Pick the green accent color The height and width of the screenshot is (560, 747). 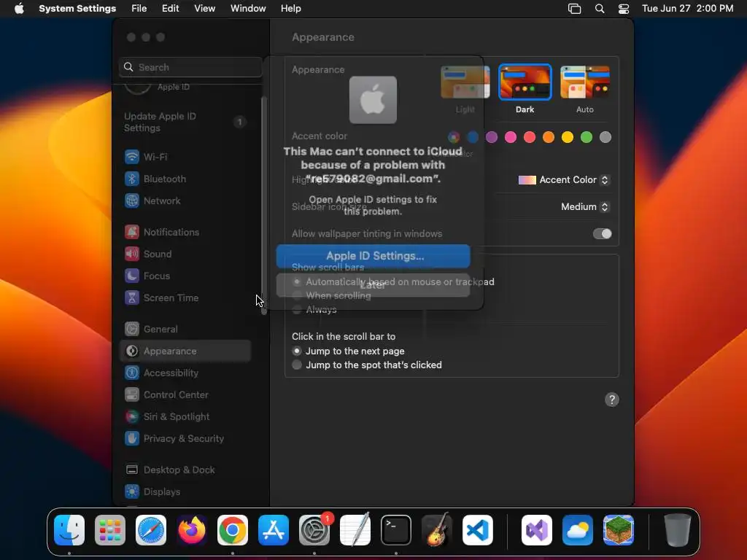(x=587, y=137)
